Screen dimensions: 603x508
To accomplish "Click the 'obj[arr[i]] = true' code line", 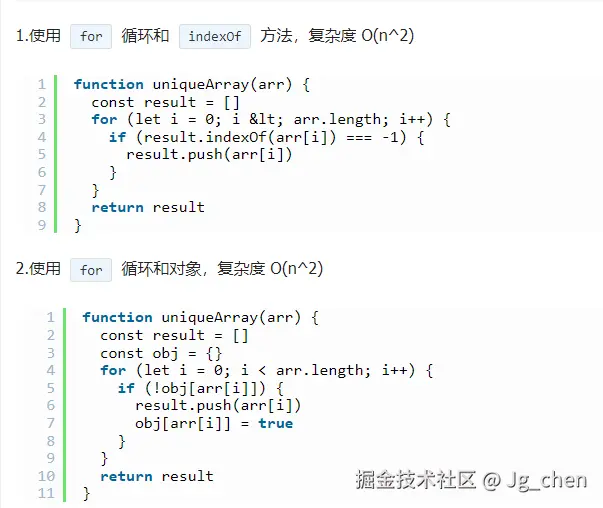I will pyautogui.click(x=214, y=423).
